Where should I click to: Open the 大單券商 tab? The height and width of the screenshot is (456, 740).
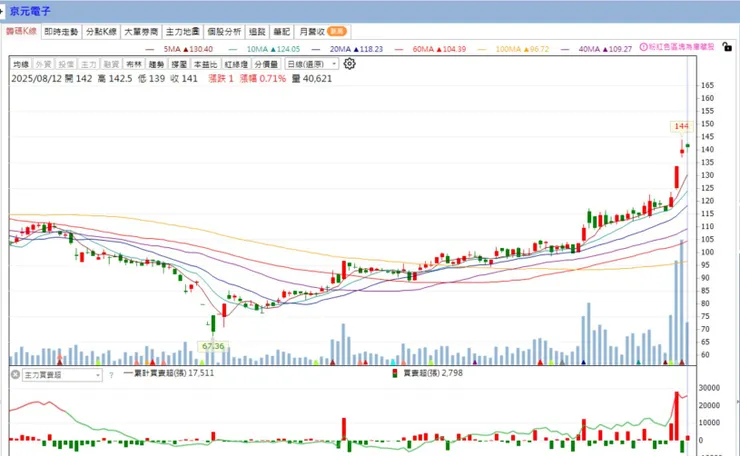[141, 32]
